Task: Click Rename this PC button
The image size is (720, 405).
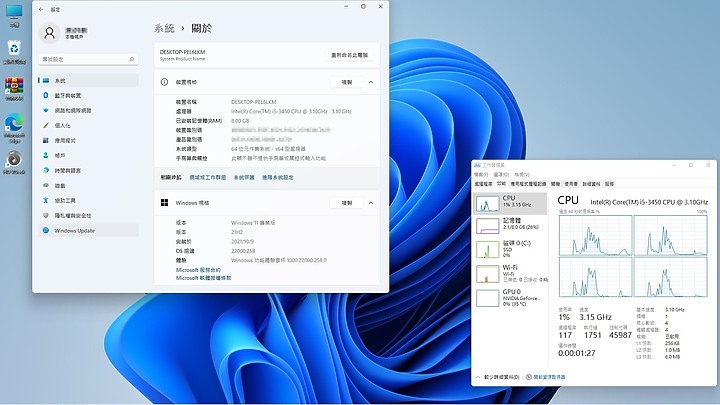Action: (349, 55)
